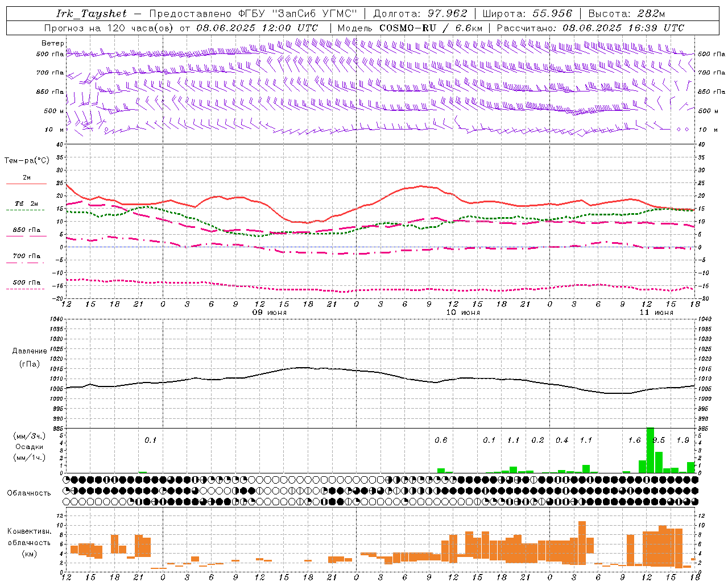Click the 'Рассчитано: 08.06.2025 16:39 UTC' timestamp
Viewport: 728px width, 582px height.
pyautogui.click(x=590, y=28)
